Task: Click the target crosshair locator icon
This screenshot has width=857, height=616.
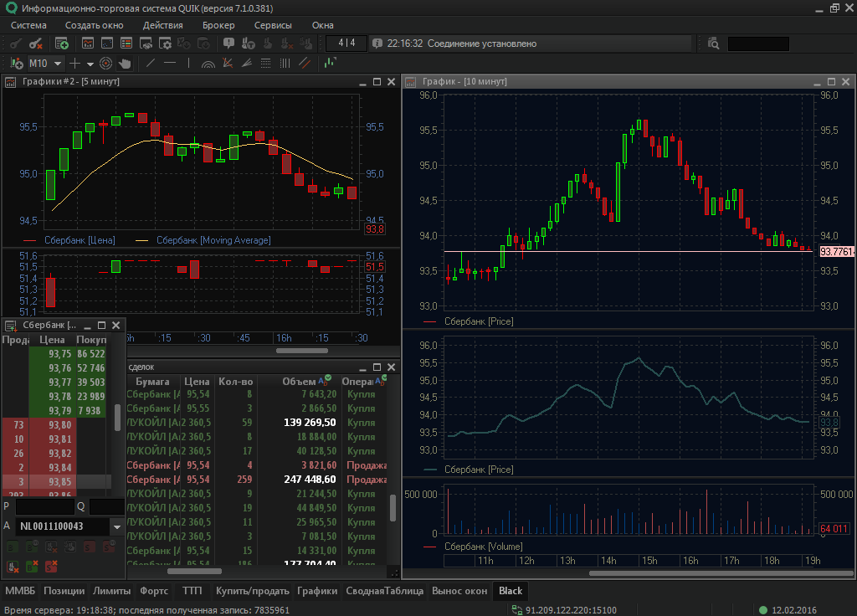Action: (106, 63)
